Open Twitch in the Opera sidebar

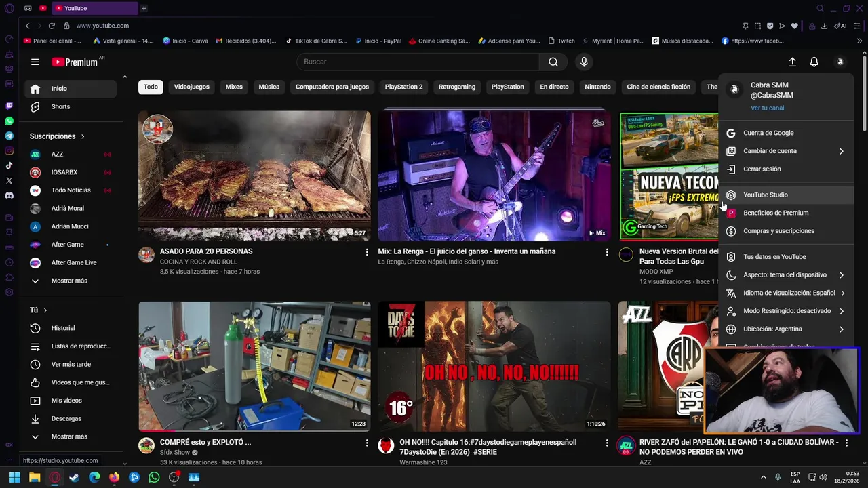pyautogui.click(x=9, y=106)
